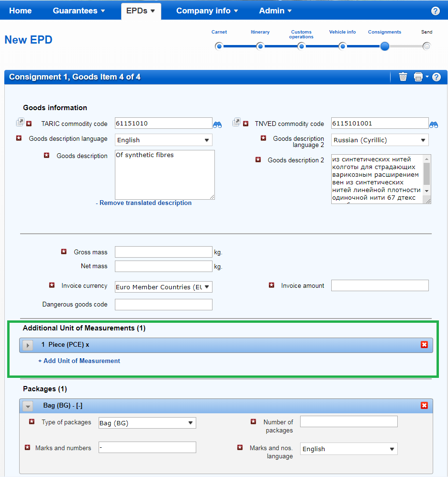
Task: Click copy icon beside TARIC commodity code label
Action: (20, 123)
